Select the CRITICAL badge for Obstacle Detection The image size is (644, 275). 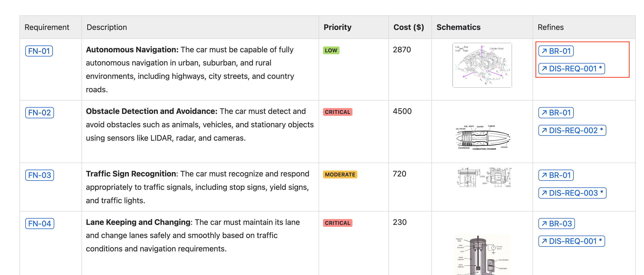(338, 112)
